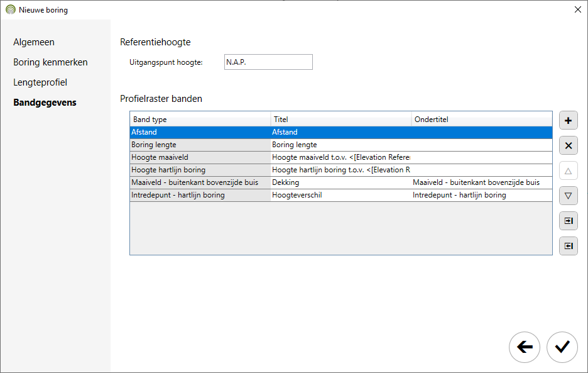Screen dimensions: 588x373
Task: Close the Nieuwe boring dialog
Action: coord(577,10)
